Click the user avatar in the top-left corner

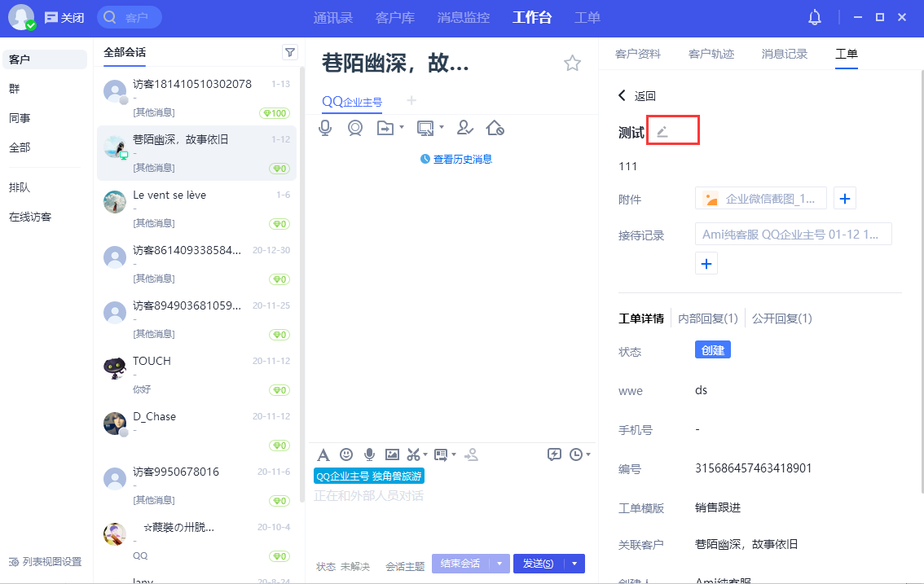[21, 17]
